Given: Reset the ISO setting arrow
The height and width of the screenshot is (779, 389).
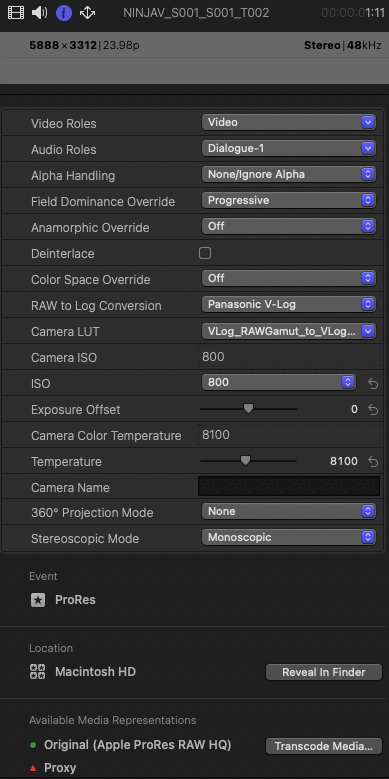Looking at the screenshot, I should tap(373, 384).
